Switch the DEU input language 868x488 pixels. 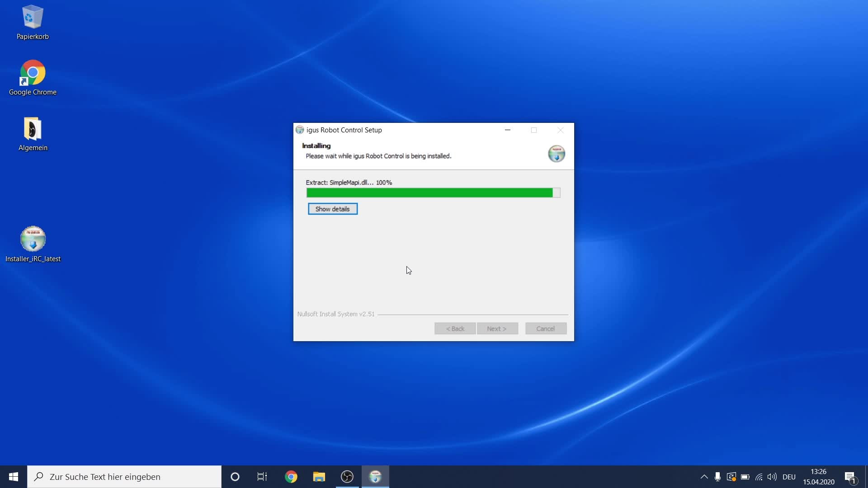(789, 477)
